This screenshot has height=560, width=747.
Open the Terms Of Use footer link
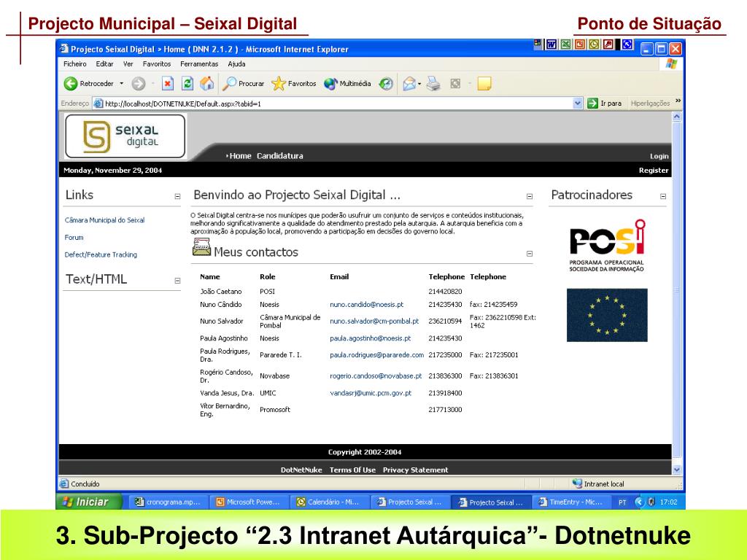pyautogui.click(x=352, y=470)
